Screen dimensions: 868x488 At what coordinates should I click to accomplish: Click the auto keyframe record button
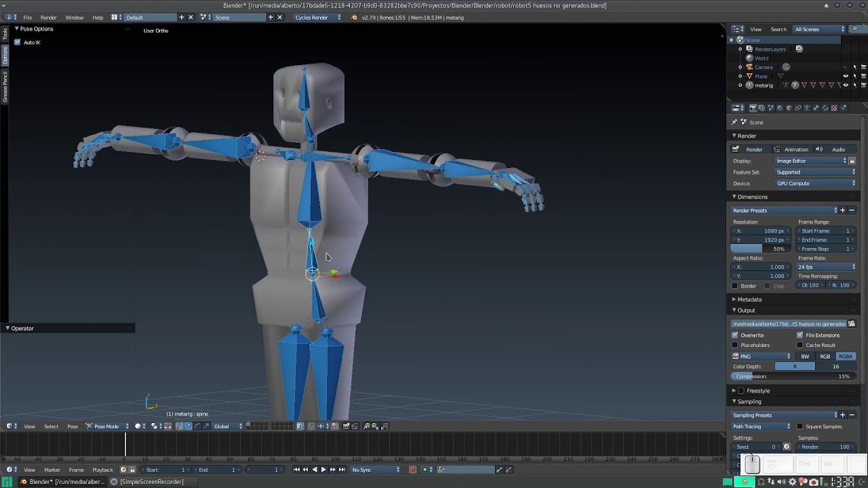tap(412, 470)
